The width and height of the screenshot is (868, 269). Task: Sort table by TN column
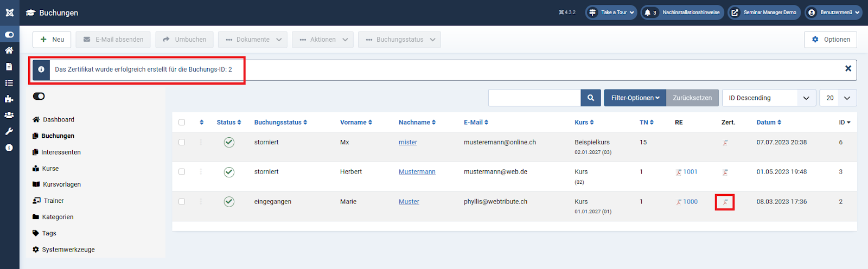pyautogui.click(x=647, y=123)
